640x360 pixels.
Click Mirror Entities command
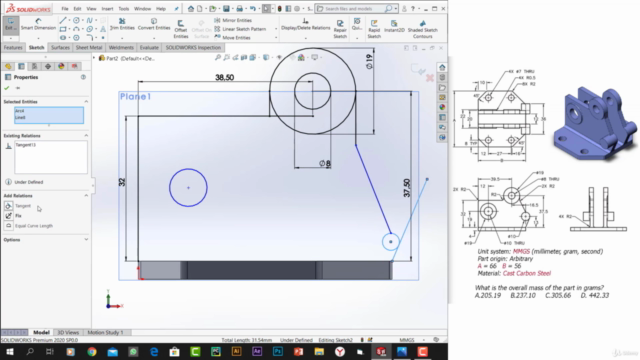(233, 20)
